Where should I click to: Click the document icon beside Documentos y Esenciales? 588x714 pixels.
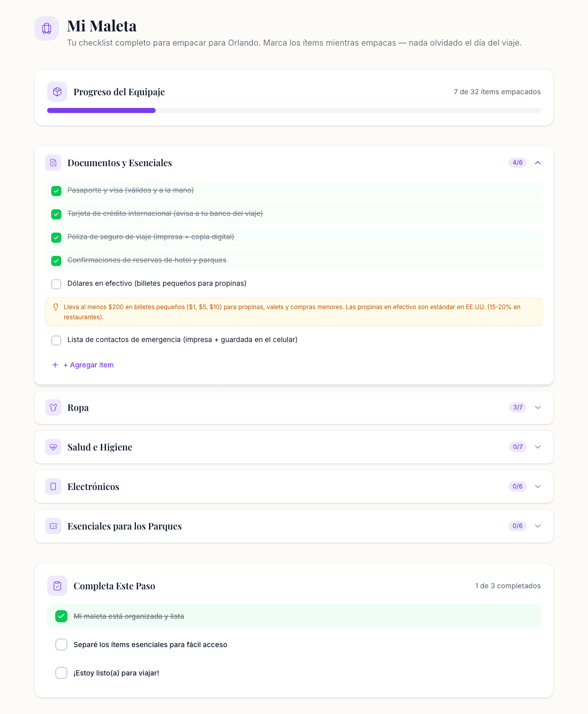point(53,163)
